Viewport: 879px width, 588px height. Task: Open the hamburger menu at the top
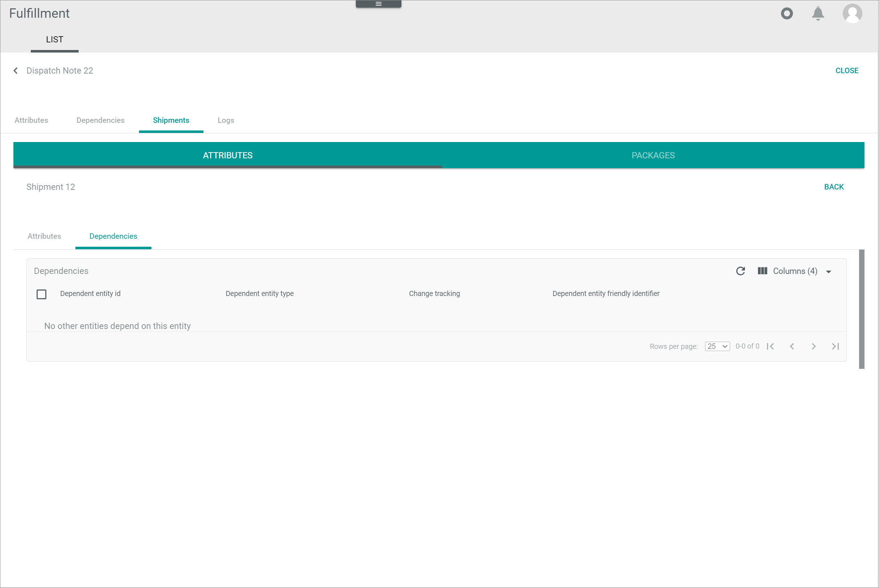(x=378, y=4)
